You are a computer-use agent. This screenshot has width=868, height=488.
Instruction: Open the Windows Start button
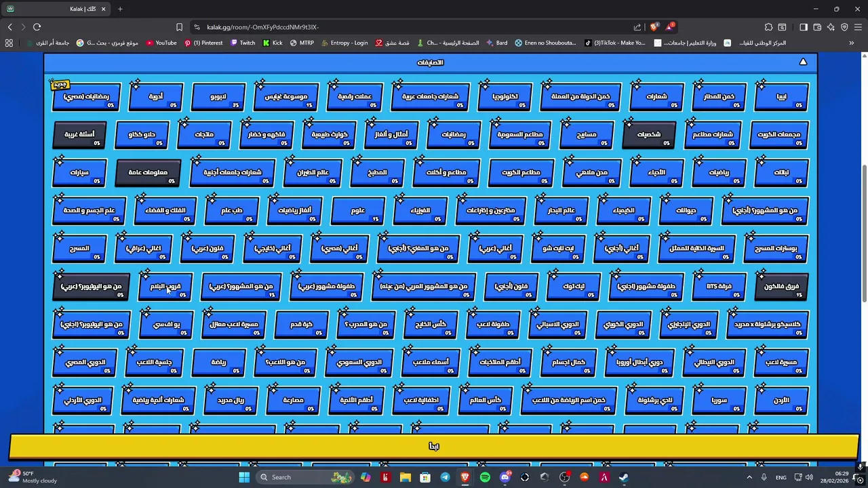click(244, 477)
